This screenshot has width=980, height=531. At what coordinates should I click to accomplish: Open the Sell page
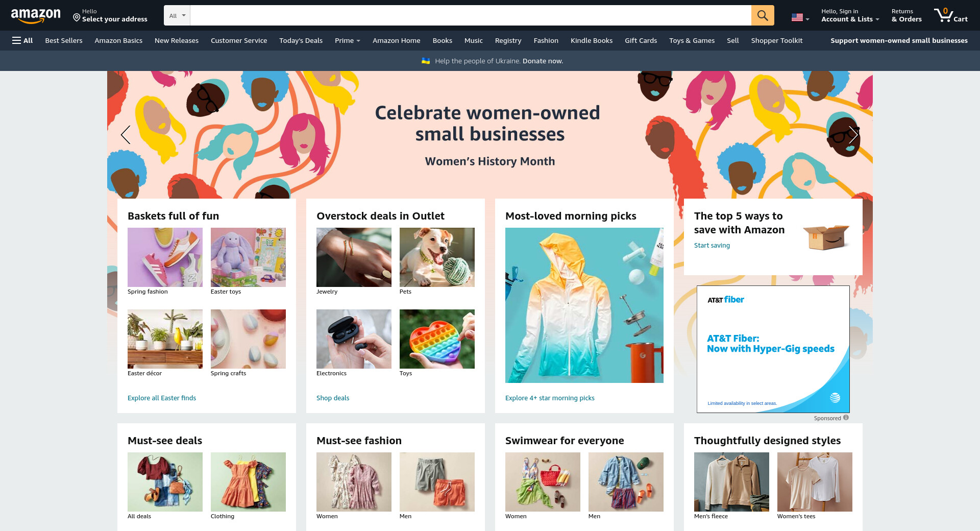point(733,40)
